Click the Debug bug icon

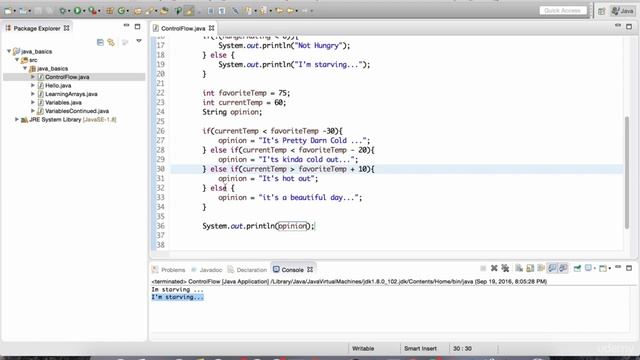pyautogui.click(x=62, y=11)
